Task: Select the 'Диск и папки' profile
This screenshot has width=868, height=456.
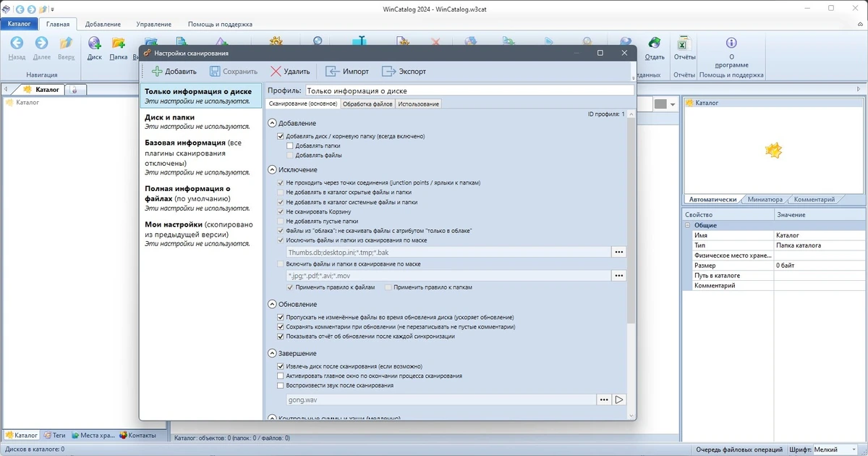Action: coord(200,121)
